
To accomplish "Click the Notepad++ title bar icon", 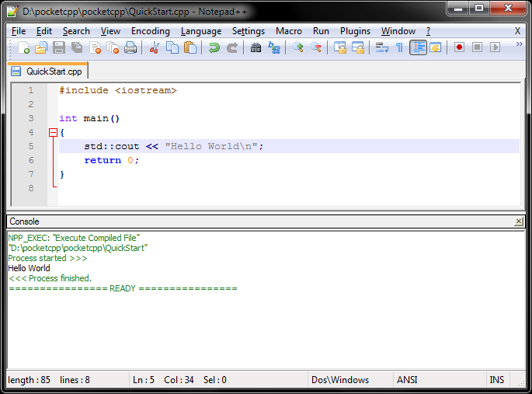I will point(13,11).
